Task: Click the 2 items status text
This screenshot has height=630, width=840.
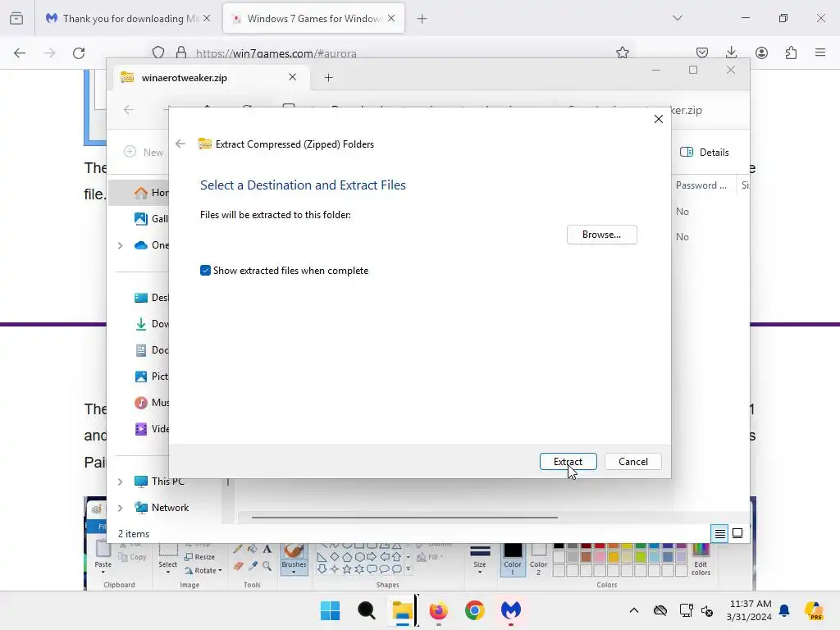Action: tap(134, 533)
